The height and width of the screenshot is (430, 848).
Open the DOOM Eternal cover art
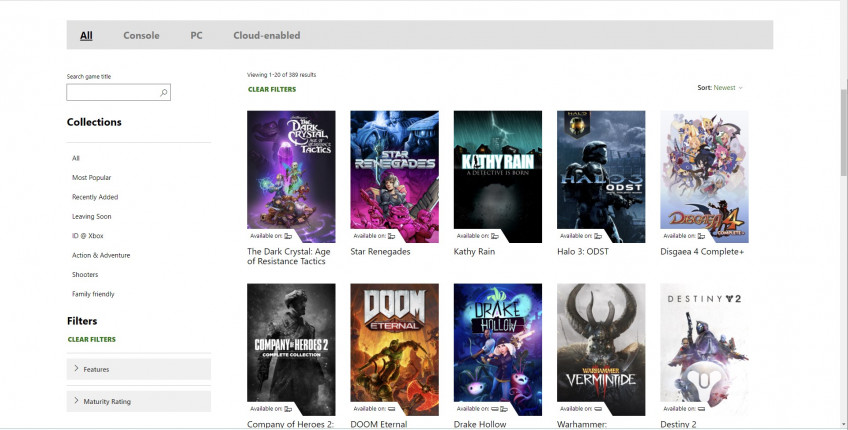[394, 350]
